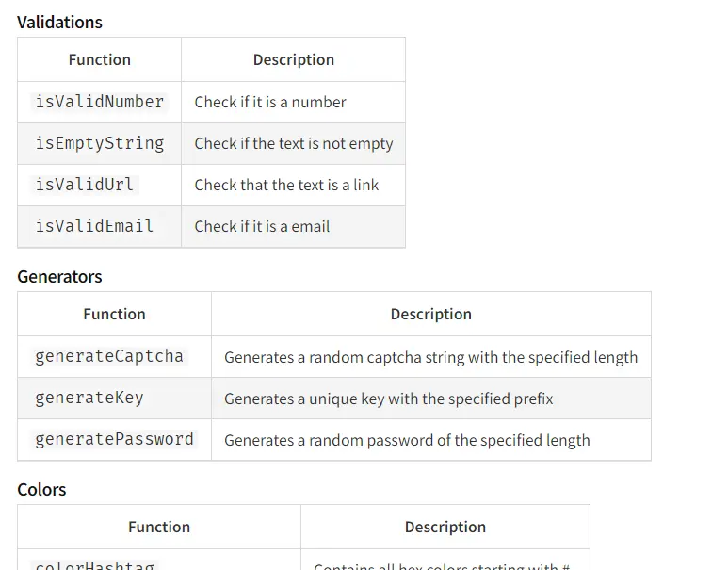The image size is (728, 570).
Task: Click the isEmptyString function code
Action: tap(99, 143)
